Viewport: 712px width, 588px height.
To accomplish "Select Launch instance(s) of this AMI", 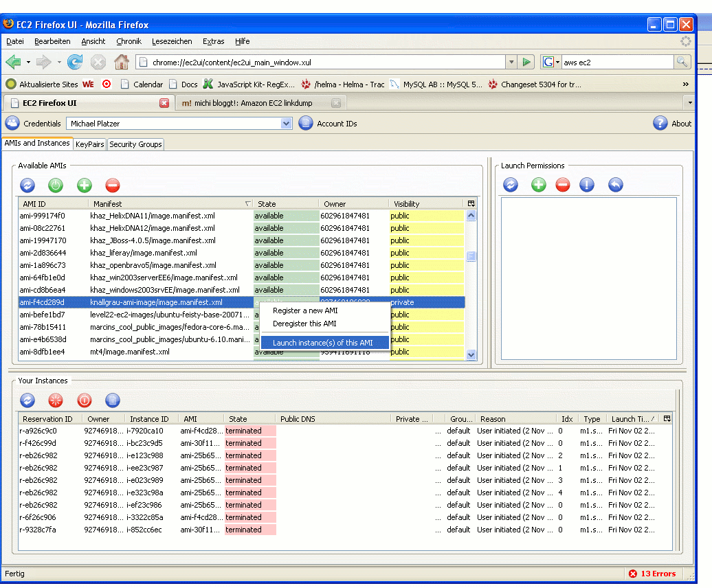I will 322,343.
